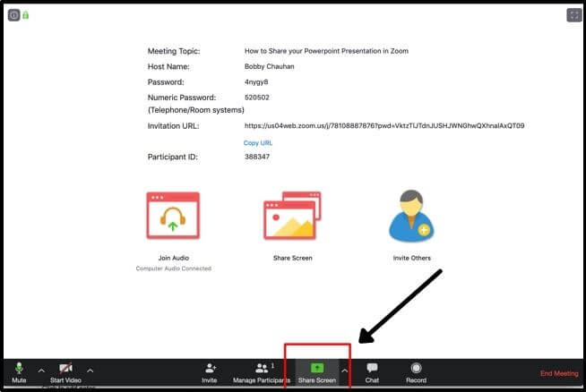Click the large Join Audio headphone icon
This screenshot has height=392, width=586.
173,217
